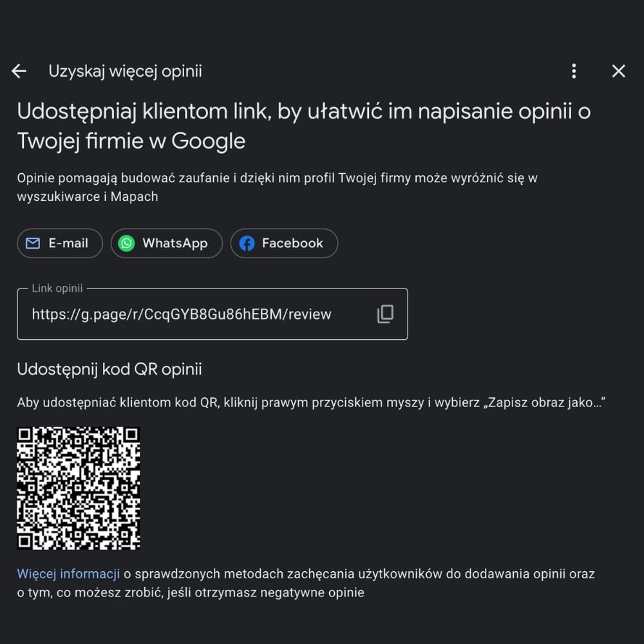This screenshot has height=644, width=644.
Task: Open the three-dot more options menu
Action: point(574,71)
